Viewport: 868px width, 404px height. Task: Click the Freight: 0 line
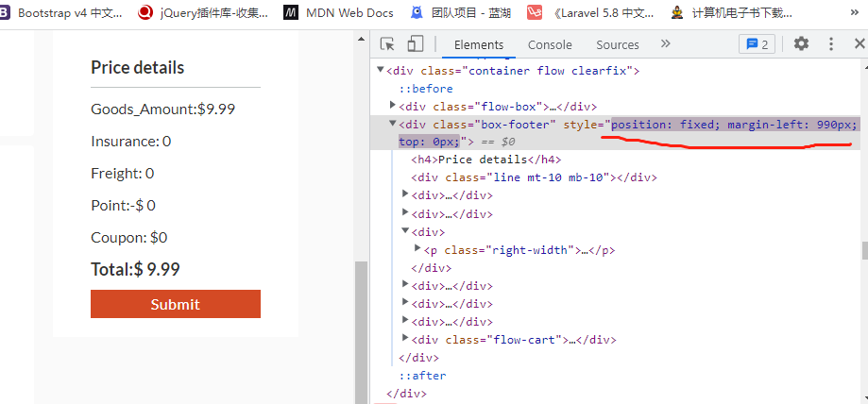pos(123,174)
